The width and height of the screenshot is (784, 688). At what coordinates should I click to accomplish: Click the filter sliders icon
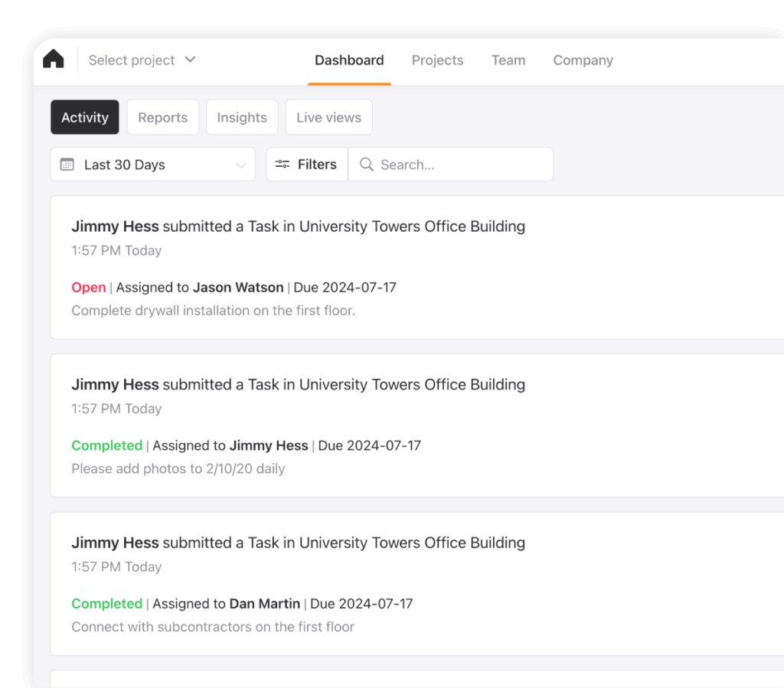tap(283, 165)
